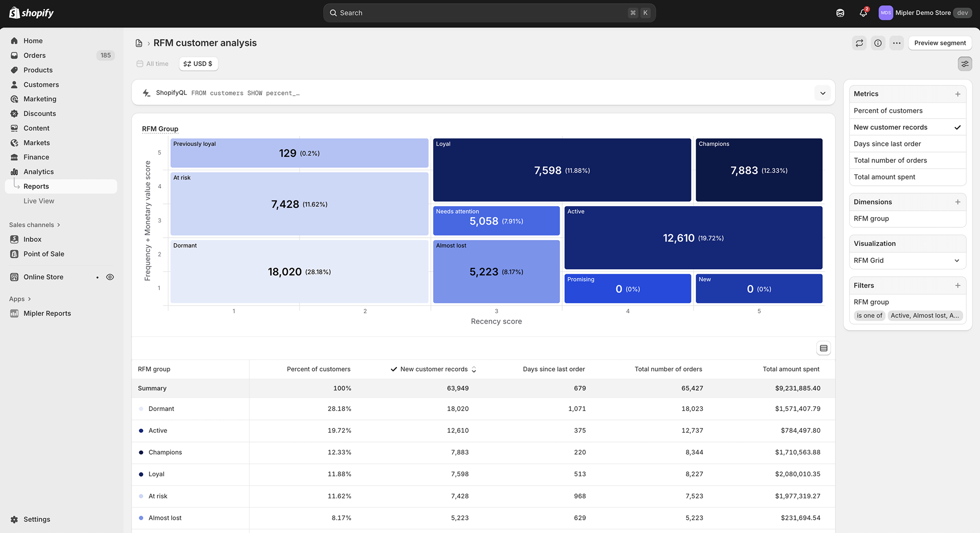Open the RFM Grid visualization dropdown
980x533 pixels.
907,261
